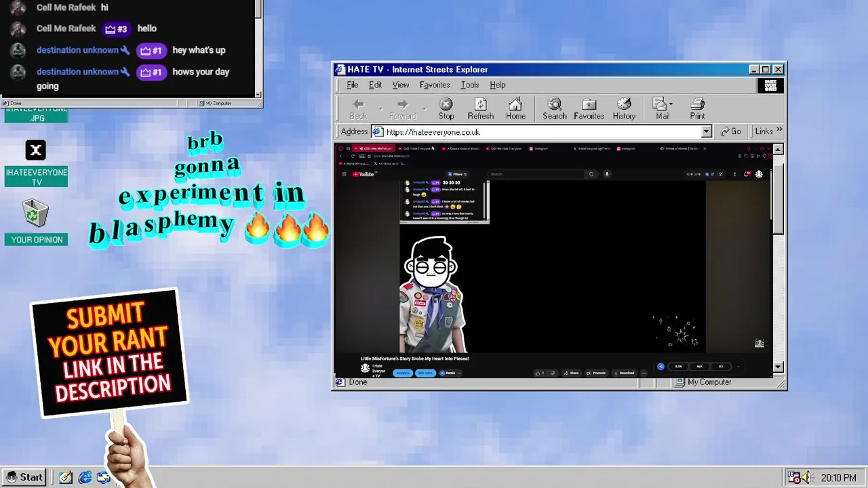Launch the Internet Explorer quick launch icon
868x488 pixels.
(x=85, y=477)
